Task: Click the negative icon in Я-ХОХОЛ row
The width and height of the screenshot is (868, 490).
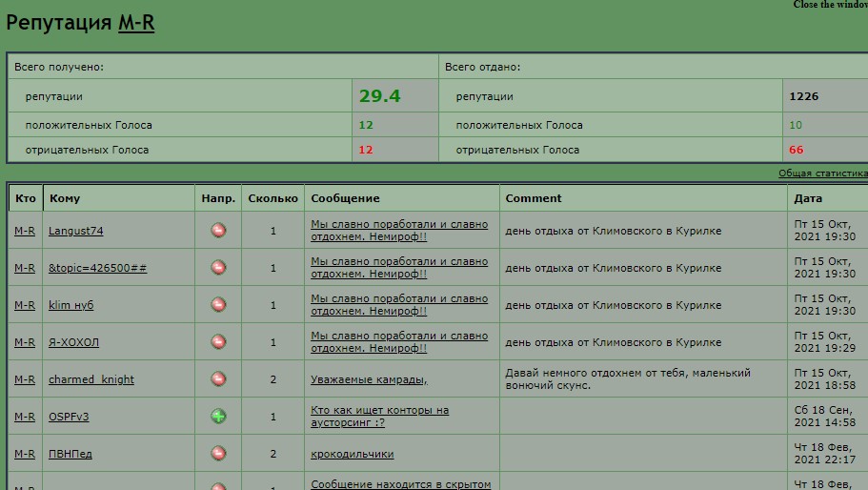Action: 218,341
